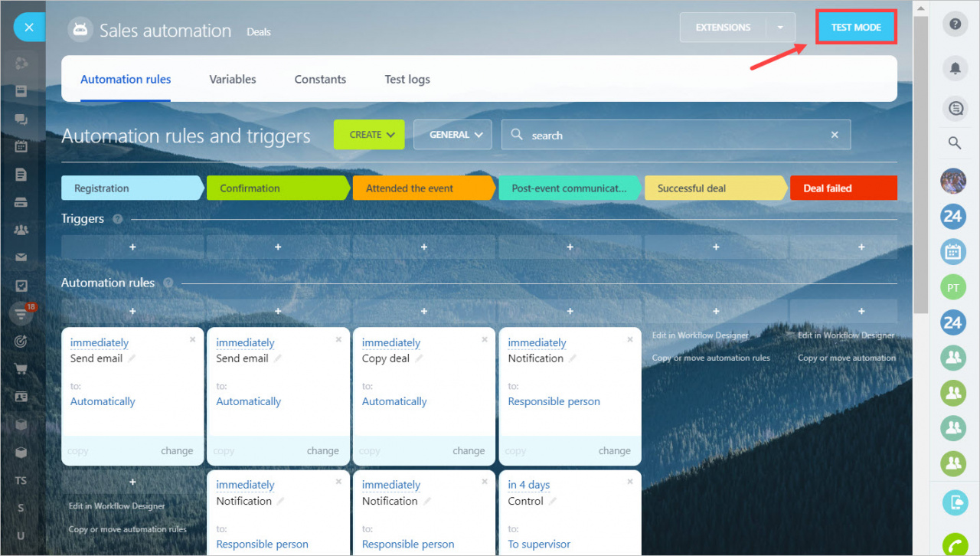980x556 pixels.
Task: Change 'immediately' timing on Copy deal rule
Action: pos(391,342)
